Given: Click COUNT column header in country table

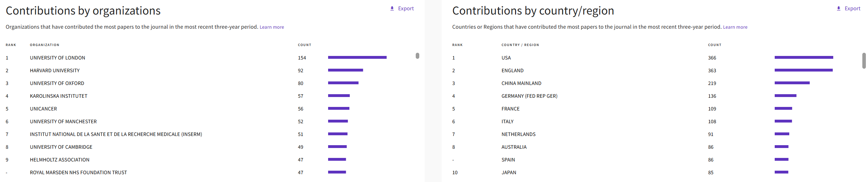Looking at the screenshot, I should [x=715, y=45].
